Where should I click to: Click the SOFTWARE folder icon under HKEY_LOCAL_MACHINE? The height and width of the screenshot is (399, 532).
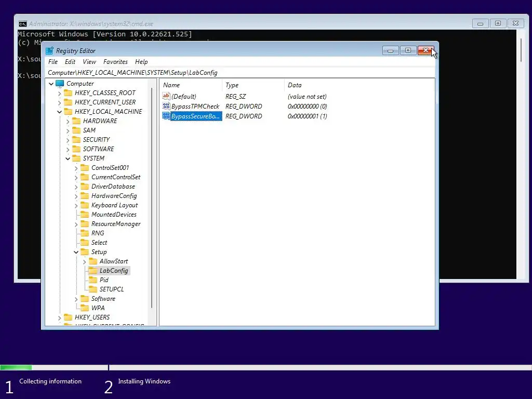click(x=76, y=149)
